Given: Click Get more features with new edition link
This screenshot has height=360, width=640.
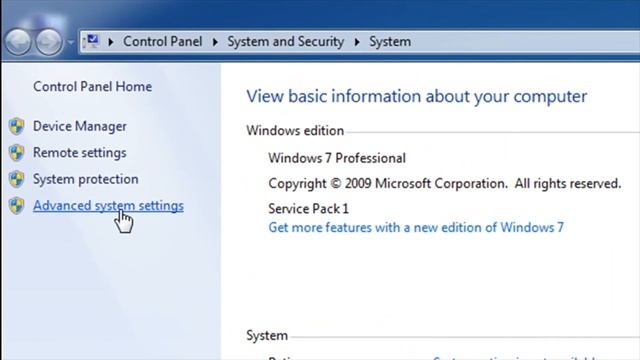Looking at the screenshot, I should point(416,227).
